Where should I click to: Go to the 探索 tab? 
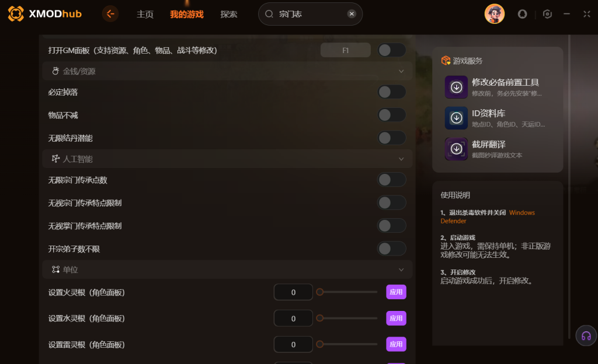(228, 15)
